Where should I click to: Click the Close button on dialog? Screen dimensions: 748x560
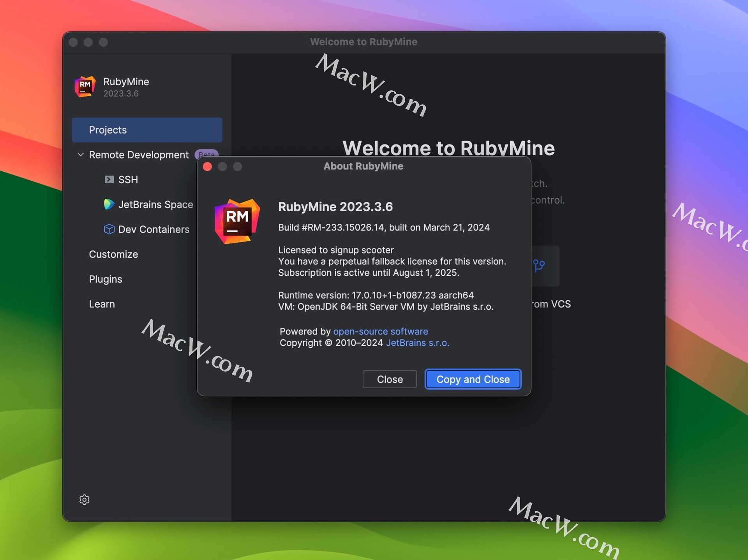[390, 378]
